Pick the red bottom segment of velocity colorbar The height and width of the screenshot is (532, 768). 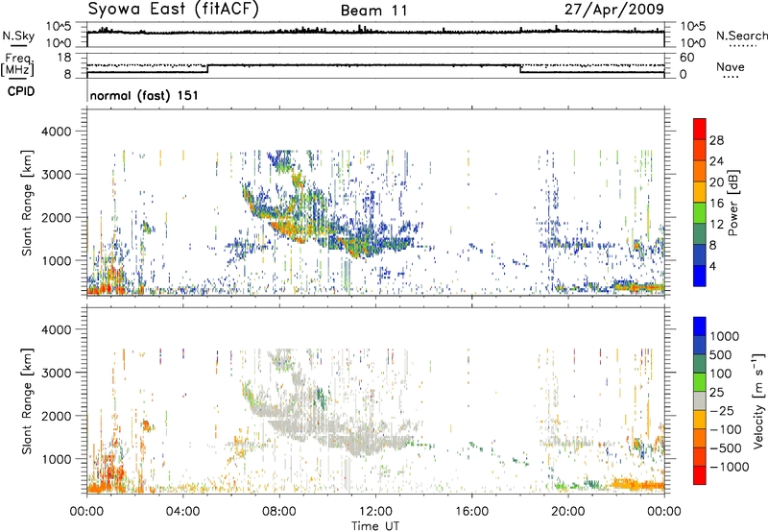[700, 475]
